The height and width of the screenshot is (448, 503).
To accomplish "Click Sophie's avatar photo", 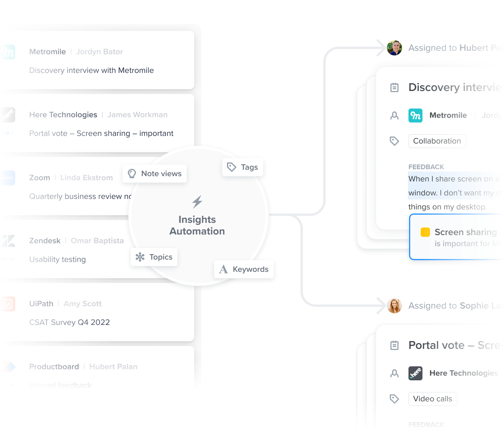I will [394, 306].
